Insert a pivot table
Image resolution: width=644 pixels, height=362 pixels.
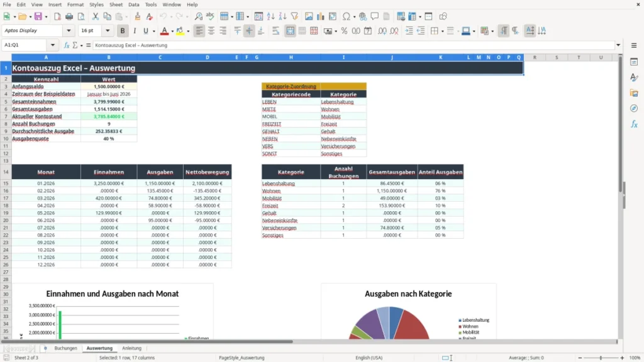333,16
